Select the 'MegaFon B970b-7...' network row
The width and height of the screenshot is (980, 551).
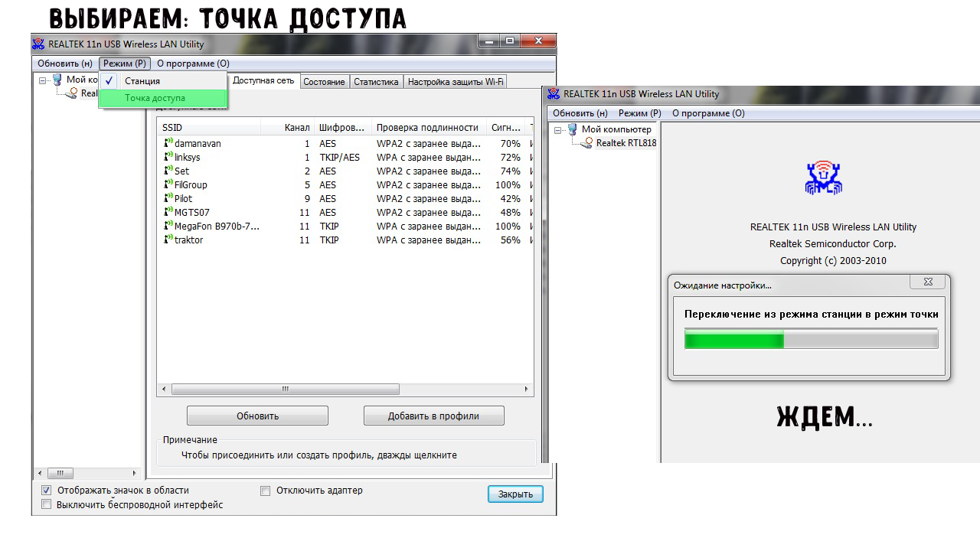(345, 226)
